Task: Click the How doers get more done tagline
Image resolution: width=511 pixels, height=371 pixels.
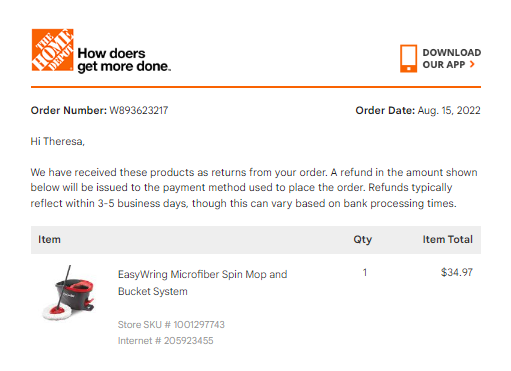Action: click(124, 60)
